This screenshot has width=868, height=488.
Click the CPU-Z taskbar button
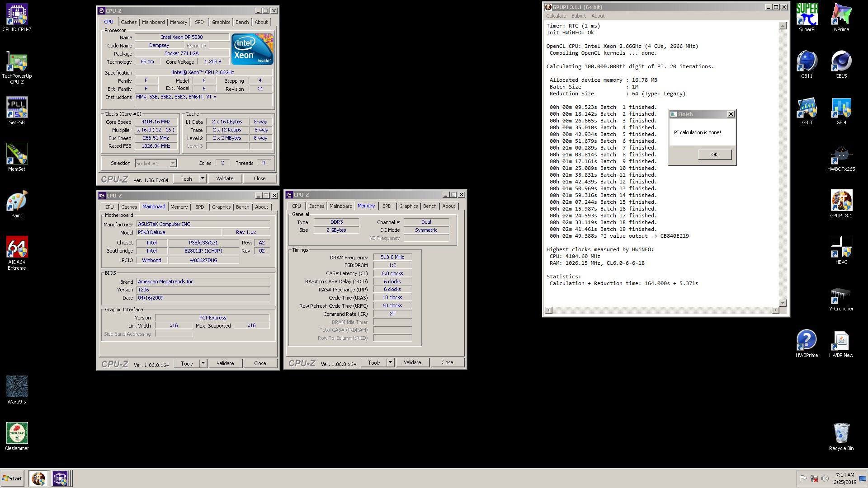click(x=60, y=478)
